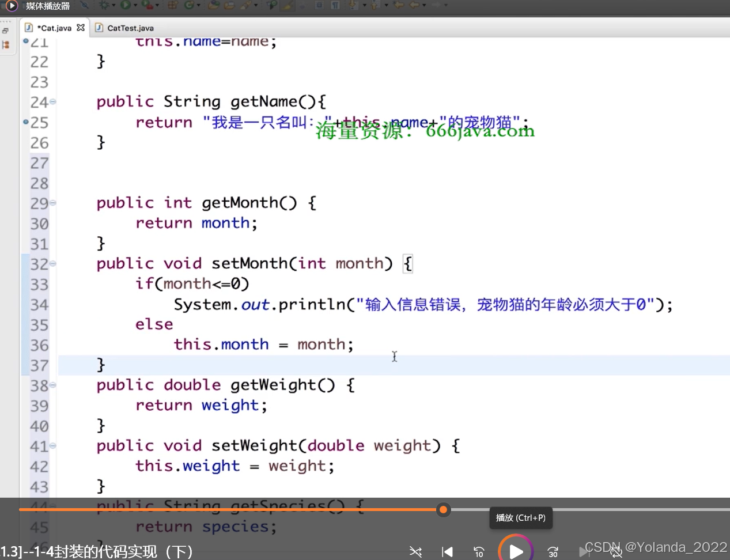This screenshot has width=730, height=560.
Task: Toggle Show Whitespace Characters pilcrow icon
Action: 335,5
